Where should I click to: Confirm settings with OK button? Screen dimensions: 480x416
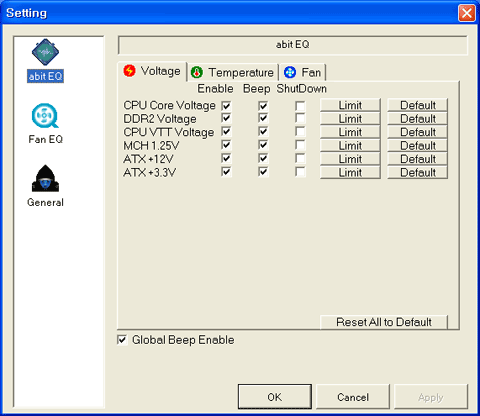275,397
